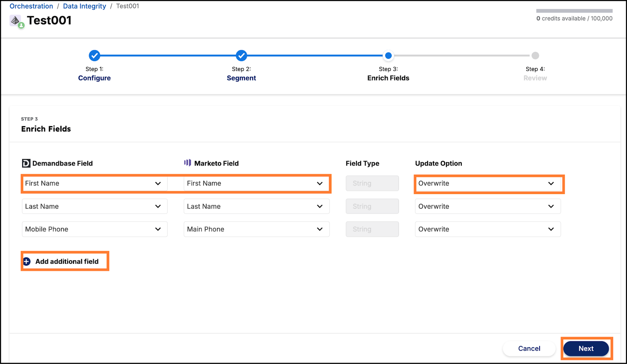The image size is (627, 364).
Task: Open the Data Integrity breadcrumb link
Action: point(85,6)
